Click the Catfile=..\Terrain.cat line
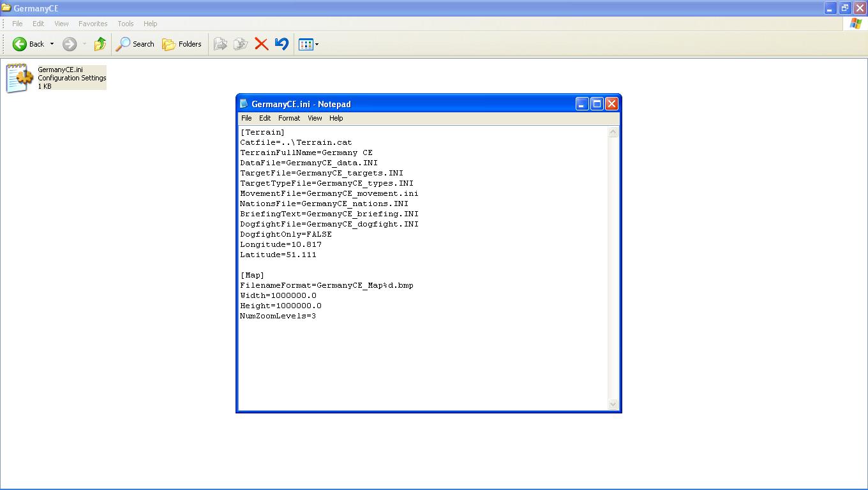 pyautogui.click(x=296, y=142)
